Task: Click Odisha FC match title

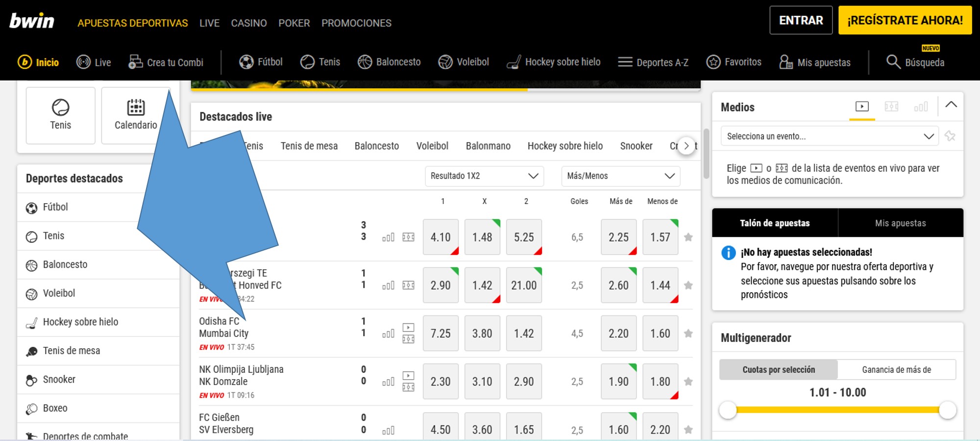Action: click(219, 321)
